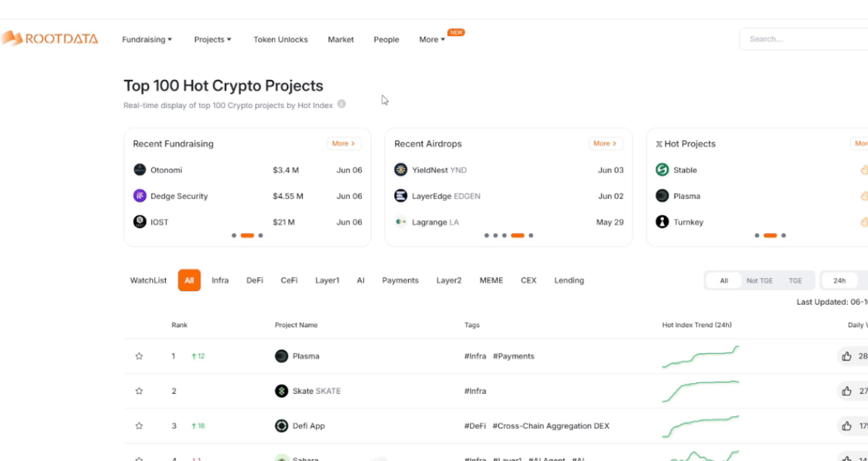Image resolution: width=868 pixels, height=461 pixels.
Task: Expand the Projects menu
Action: (213, 40)
